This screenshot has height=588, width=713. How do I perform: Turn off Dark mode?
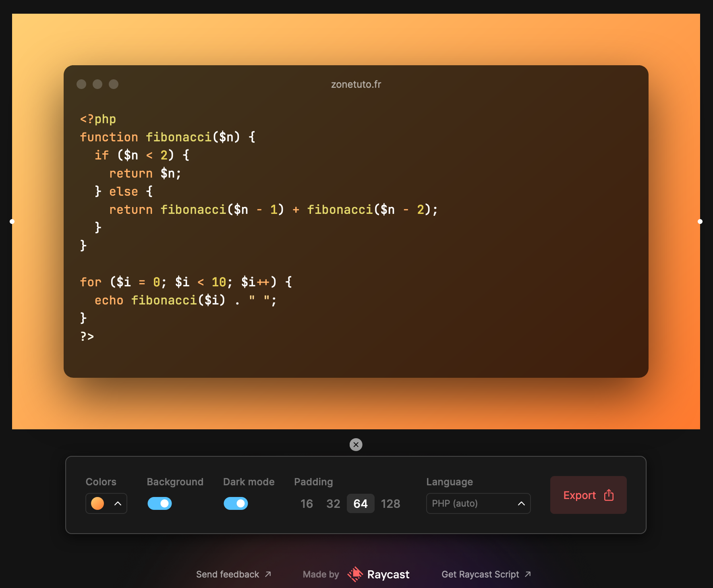[236, 503]
